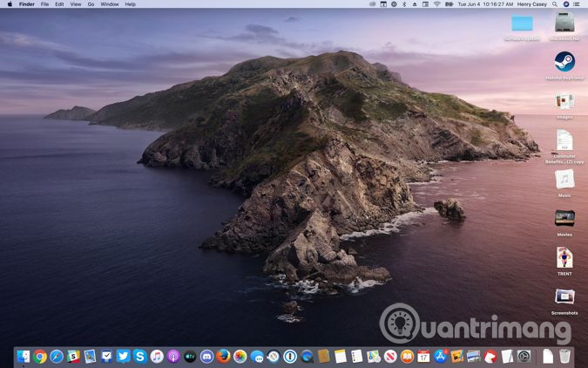Open 1Password from the Dock
The image size is (588, 368).
pos(290,356)
